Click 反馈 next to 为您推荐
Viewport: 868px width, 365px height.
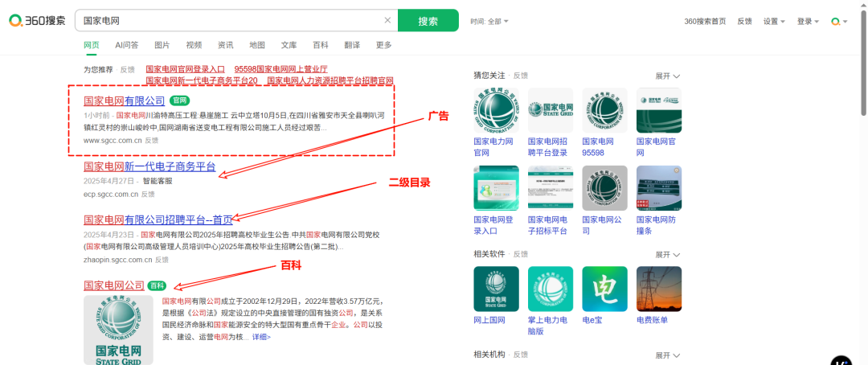127,70
